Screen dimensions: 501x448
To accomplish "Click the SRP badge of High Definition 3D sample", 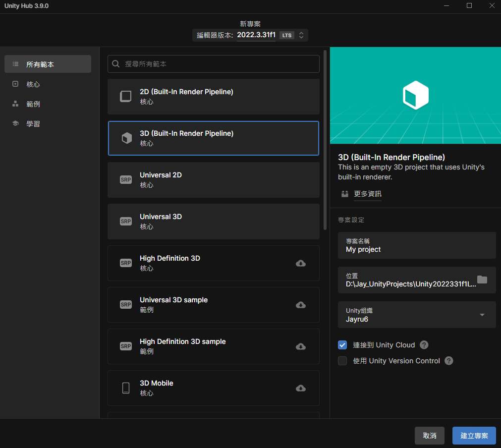I will [126, 346].
